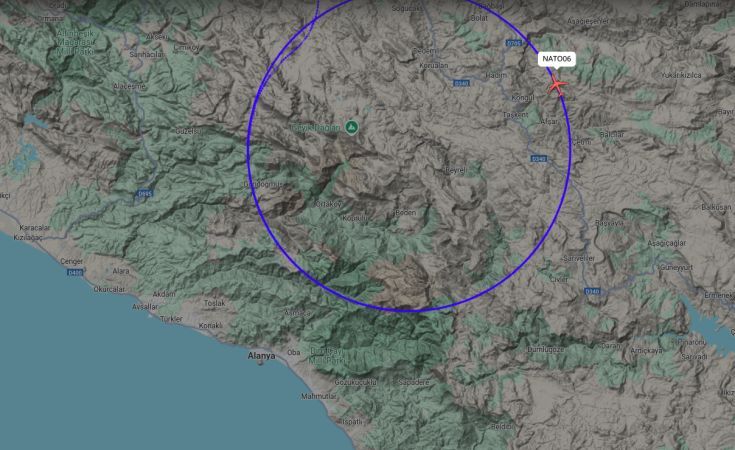Select the Alanya city label
735x450 pixels.
[262, 356]
